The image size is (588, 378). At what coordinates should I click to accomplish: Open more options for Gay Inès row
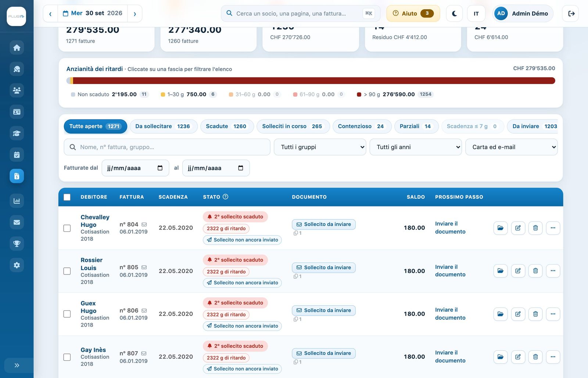553,357
